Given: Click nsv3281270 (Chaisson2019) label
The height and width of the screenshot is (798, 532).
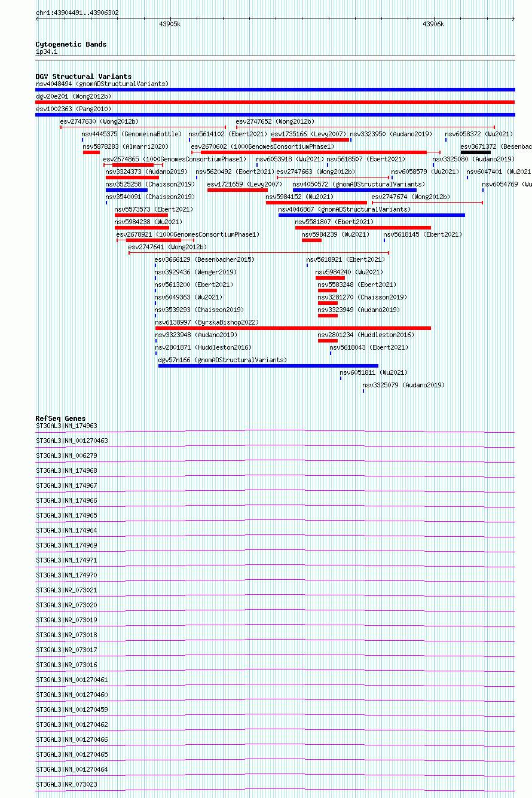Looking at the screenshot, I should coord(363,297).
